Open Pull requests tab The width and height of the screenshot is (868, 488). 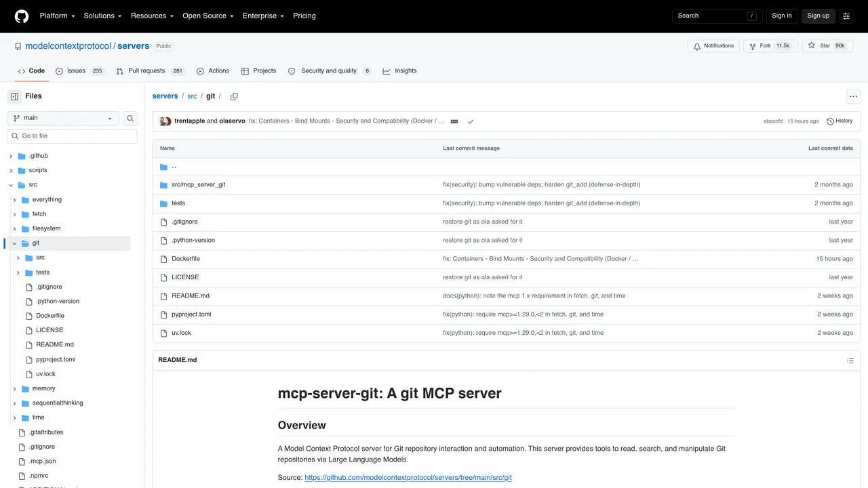point(151,71)
